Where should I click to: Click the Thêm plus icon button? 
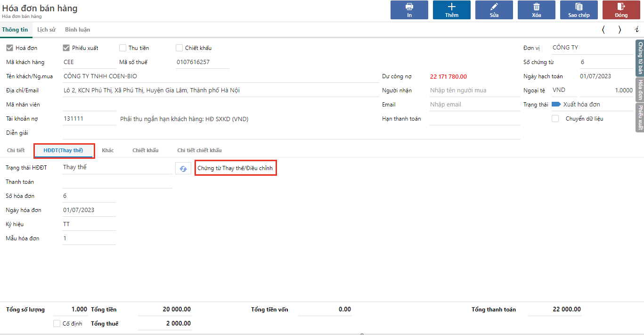tap(451, 10)
